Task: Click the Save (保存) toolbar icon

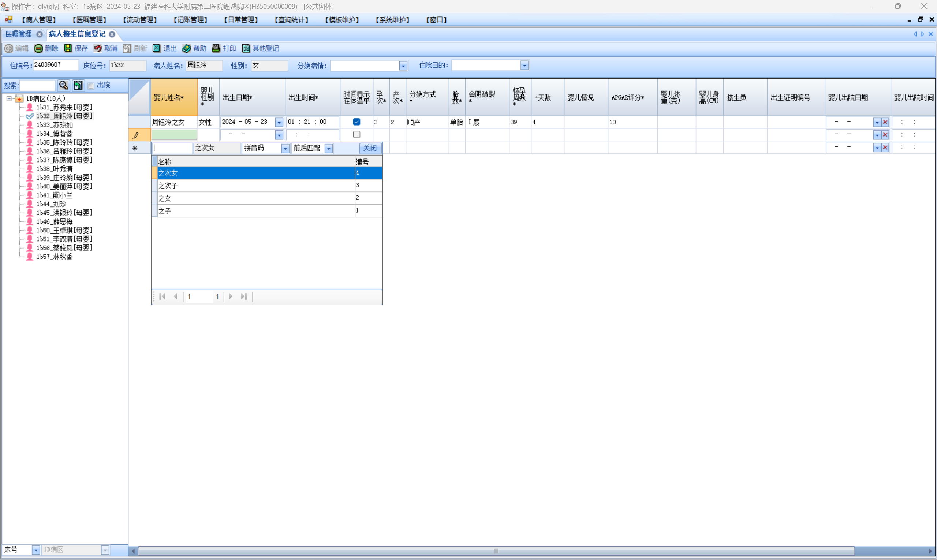Action: pos(68,48)
